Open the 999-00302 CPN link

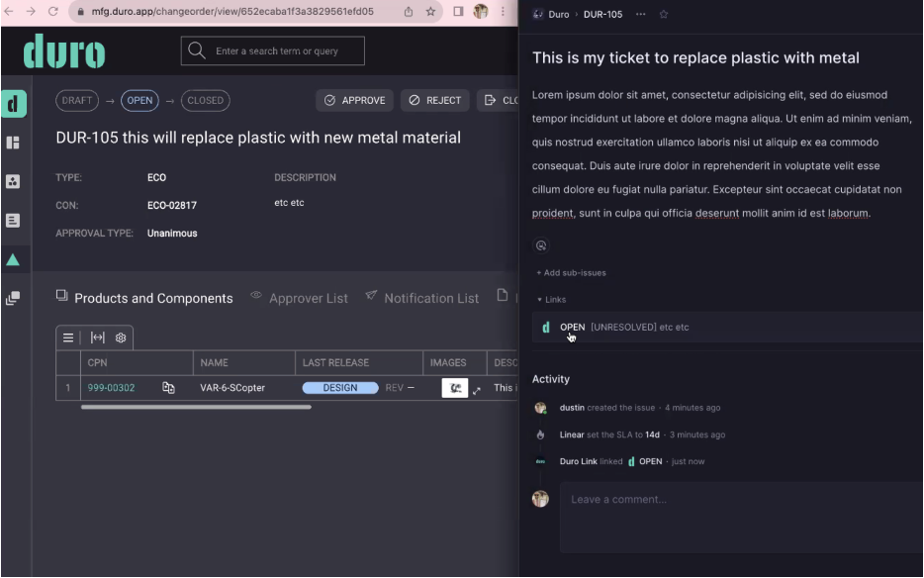pyautogui.click(x=111, y=388)
